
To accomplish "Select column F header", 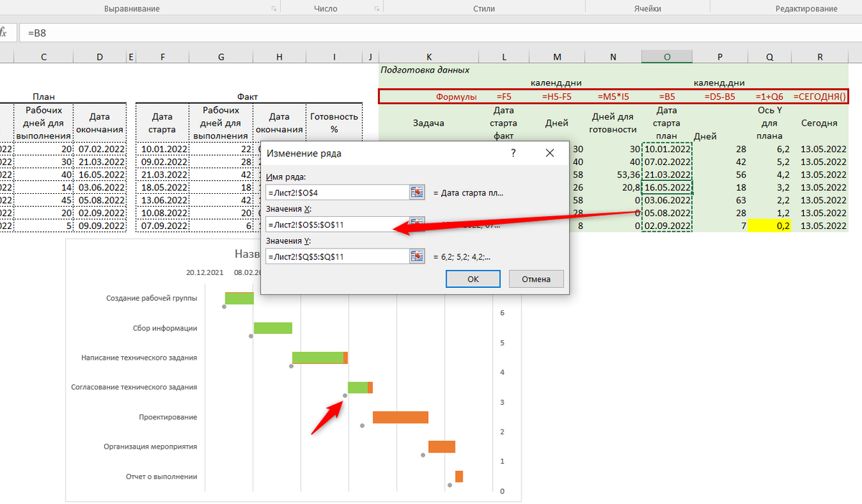I will (x=162, y=57).
